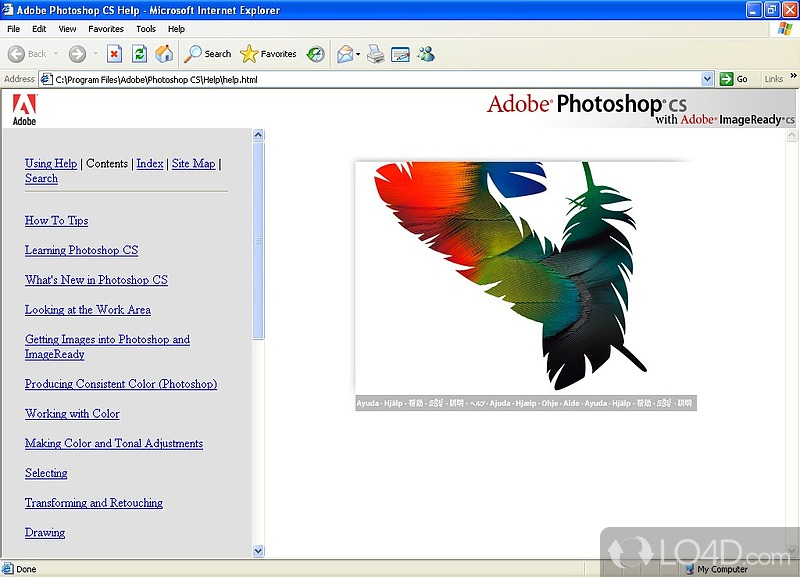
Task: Open the Mail envelope icon
Action: (x=345, y=54)
